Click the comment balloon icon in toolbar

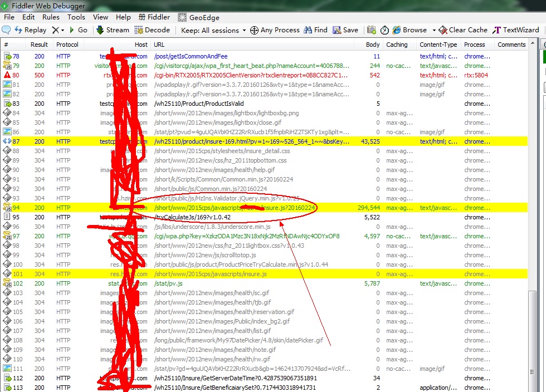click(6, 30)
